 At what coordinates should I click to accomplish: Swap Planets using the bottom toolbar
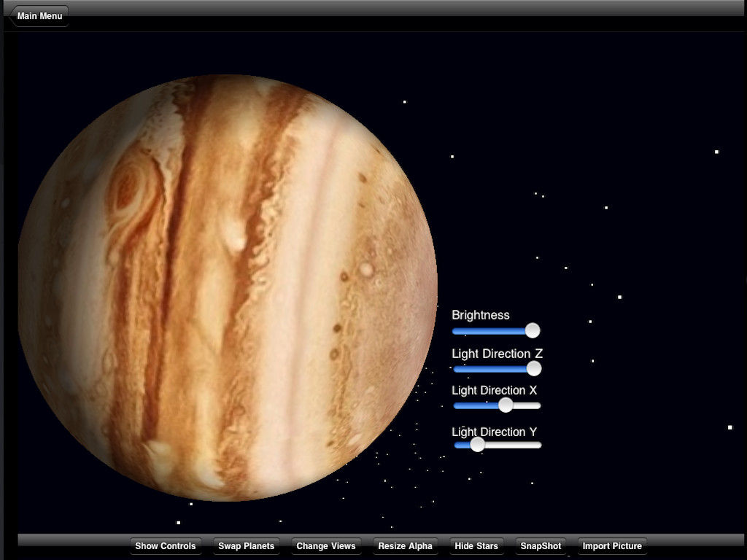pyautogui.click(x=247, y=545)
